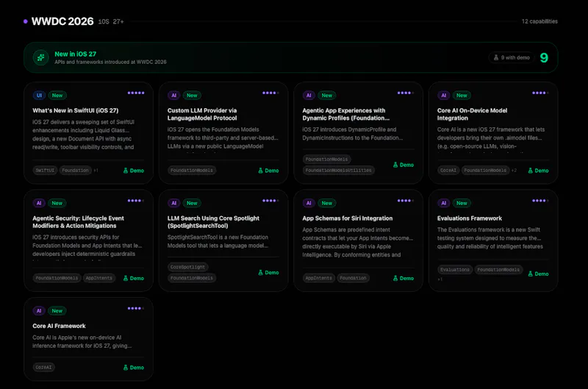The height and width of the screenshot is (389, 588).
Task: Open Demo for What's New in SwiftUI
Action: [x=134, y=171]
